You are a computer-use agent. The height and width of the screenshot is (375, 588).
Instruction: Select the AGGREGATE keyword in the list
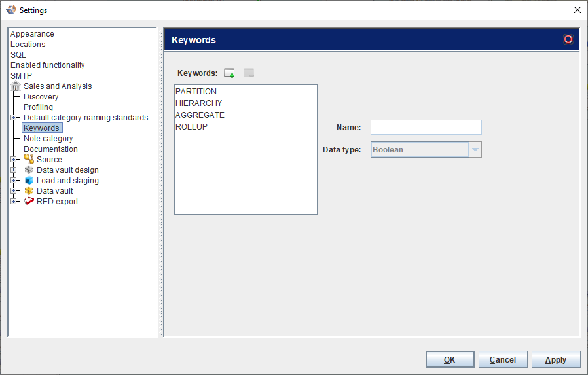click(x=200, y=115)
